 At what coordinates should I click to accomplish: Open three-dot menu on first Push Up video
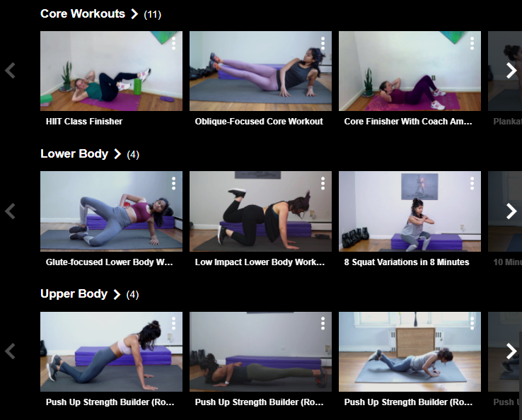[x=173, y=324]
